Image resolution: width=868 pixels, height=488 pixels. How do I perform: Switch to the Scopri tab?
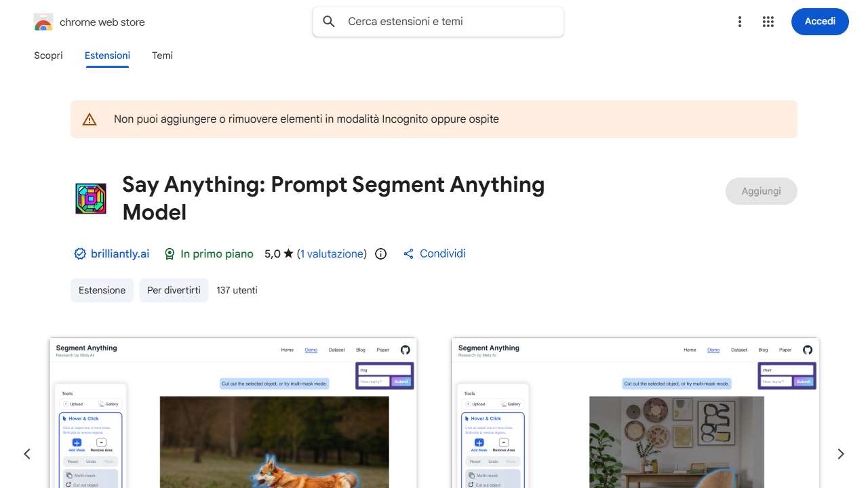coord(48,56)
